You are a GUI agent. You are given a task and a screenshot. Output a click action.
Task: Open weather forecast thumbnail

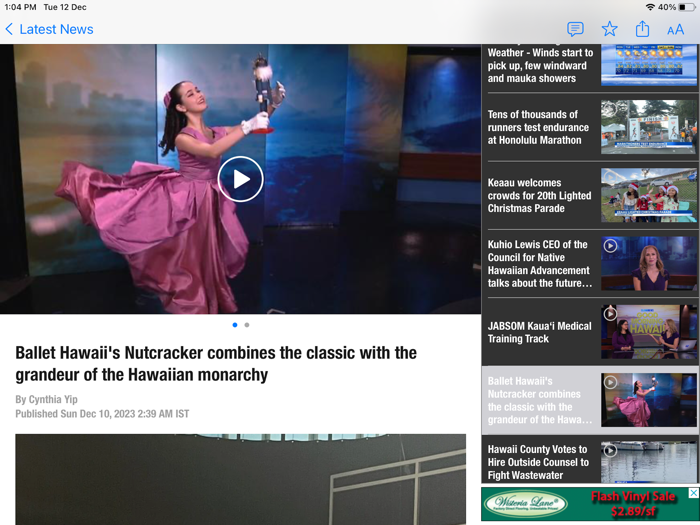point(649,65)
